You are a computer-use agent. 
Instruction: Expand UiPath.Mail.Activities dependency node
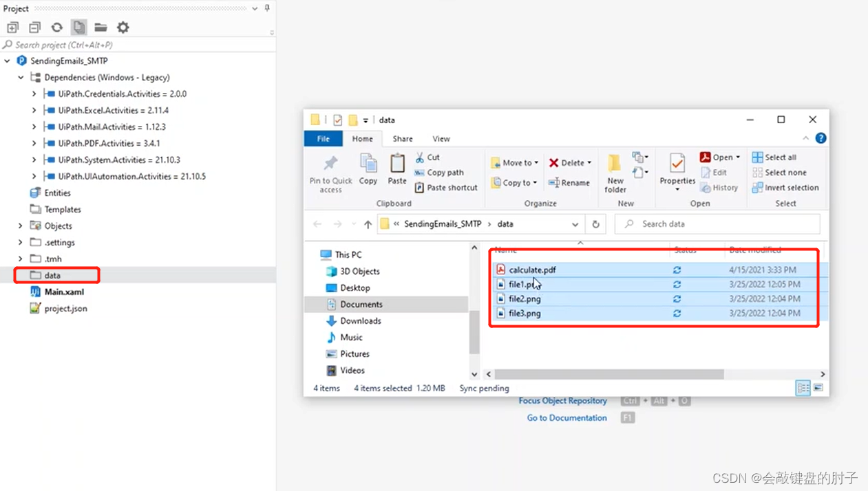click(x=34, y=127)
